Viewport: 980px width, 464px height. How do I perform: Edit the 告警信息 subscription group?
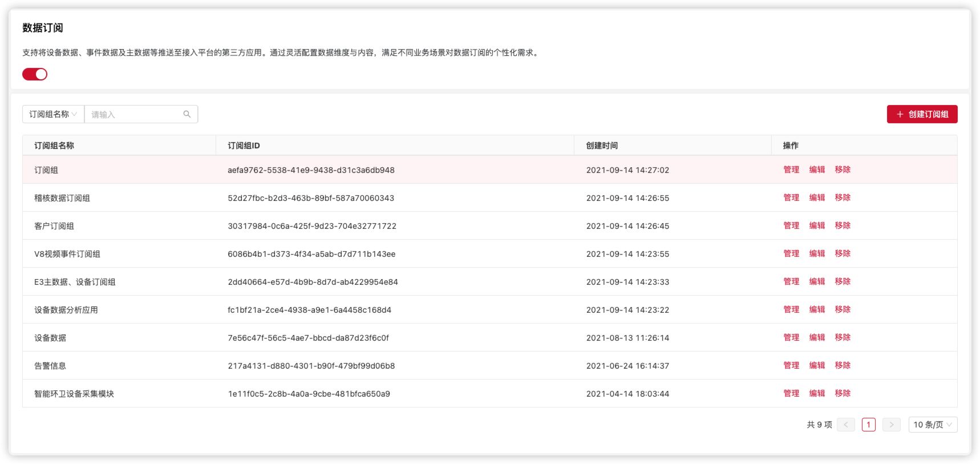[x=817, y=365]
